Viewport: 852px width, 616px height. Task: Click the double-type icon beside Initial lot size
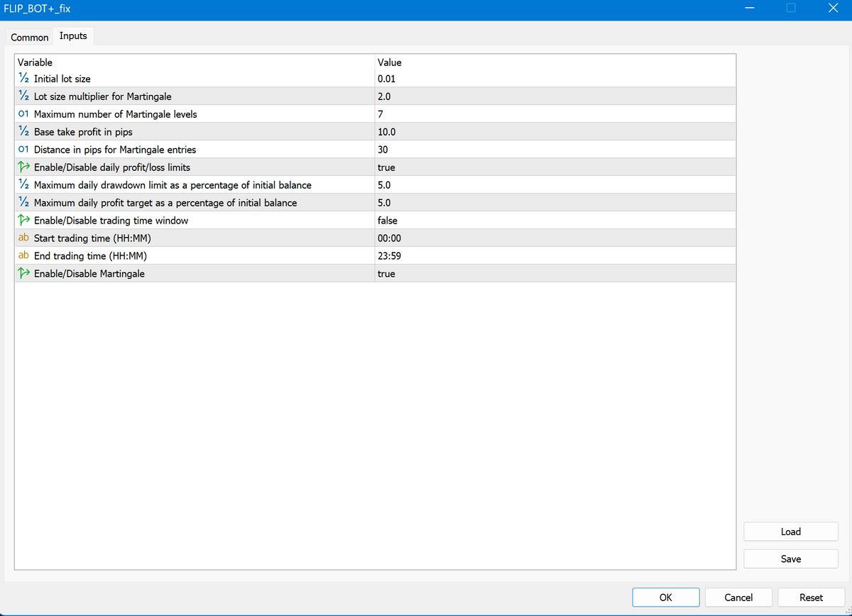pos(23,79)
